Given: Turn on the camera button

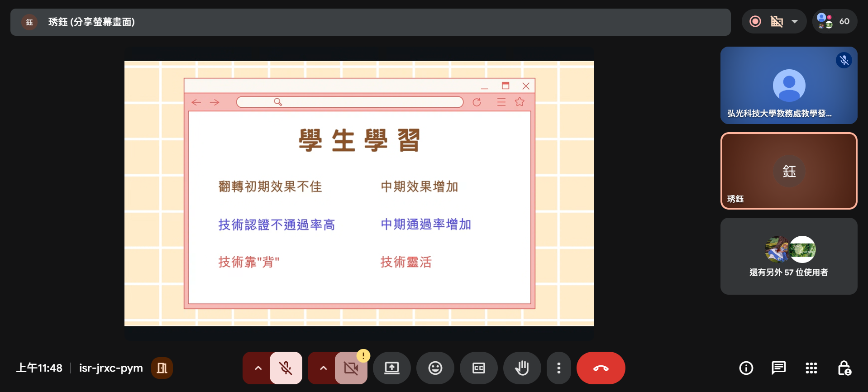Looking at the screenshot, I should (351, 368).
